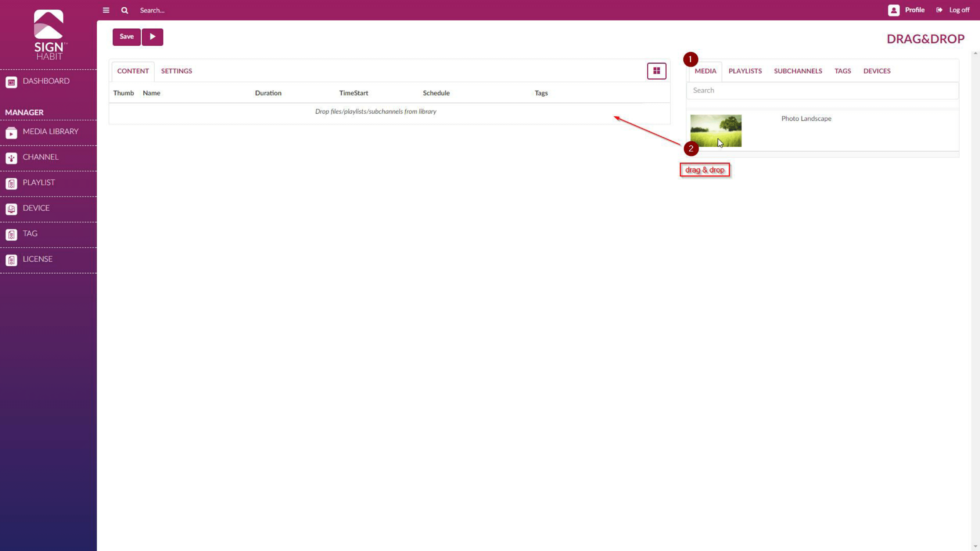Open the Tag sidebar entry
The height and width of the screenshot is (551, 980).
pyautogui.click(x=30, y=234)
